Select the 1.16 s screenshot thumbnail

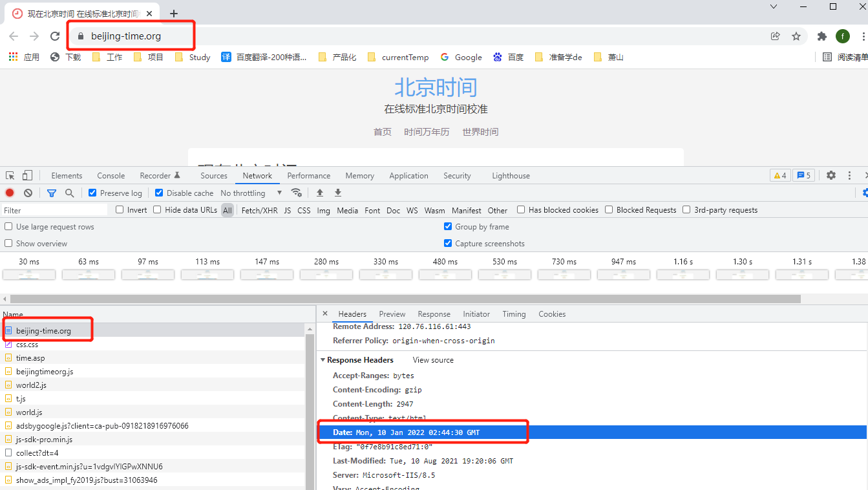pos(683,275)
